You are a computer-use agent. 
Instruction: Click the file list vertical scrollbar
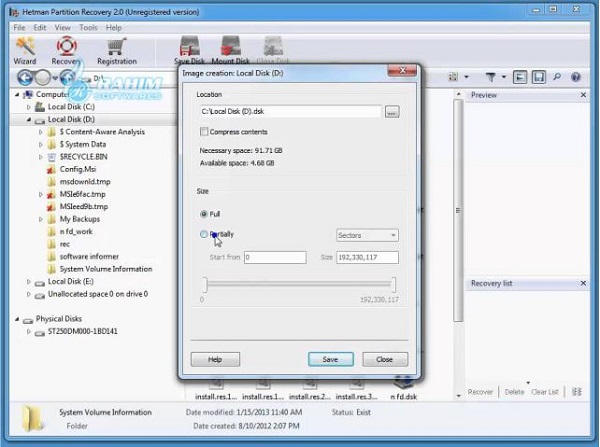458,210
